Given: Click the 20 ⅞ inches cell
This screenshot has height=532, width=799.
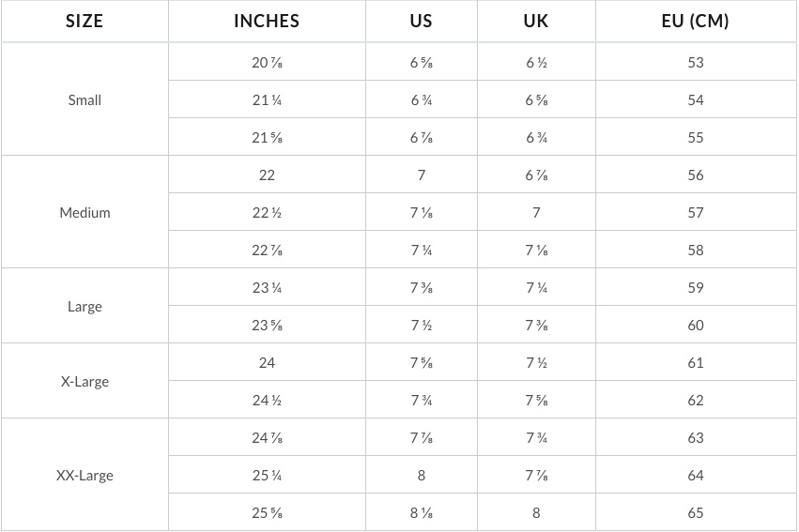Looking at the screenshot, I should [267, 62].
